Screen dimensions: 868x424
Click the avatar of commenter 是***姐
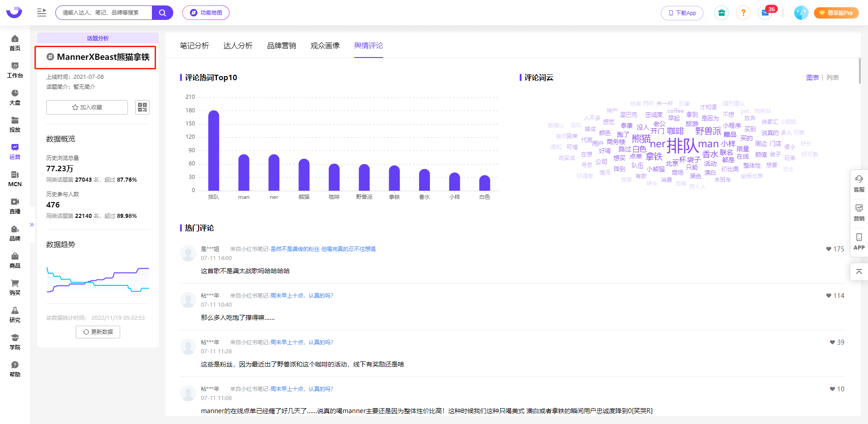coord(188,253)
